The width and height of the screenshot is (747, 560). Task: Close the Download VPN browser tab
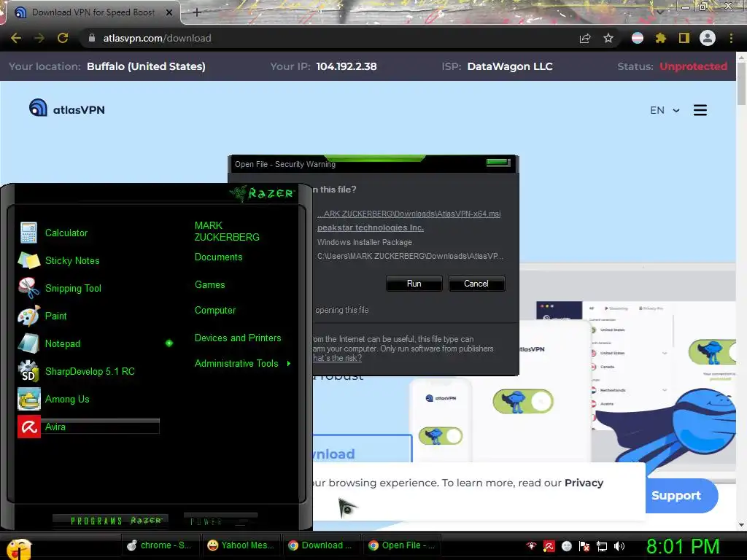click(169, 12)
